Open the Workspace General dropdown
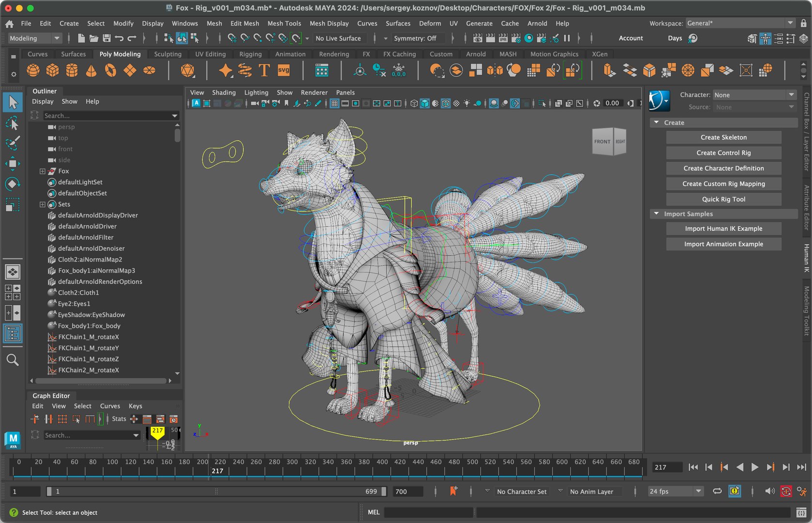This screenshot has width=812, height=523. 740,23
